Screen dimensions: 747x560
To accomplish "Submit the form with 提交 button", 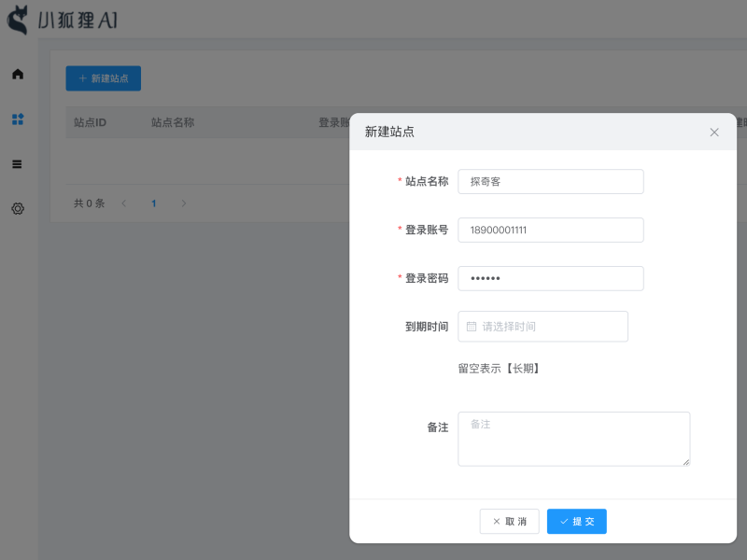I will click(576, 522).
